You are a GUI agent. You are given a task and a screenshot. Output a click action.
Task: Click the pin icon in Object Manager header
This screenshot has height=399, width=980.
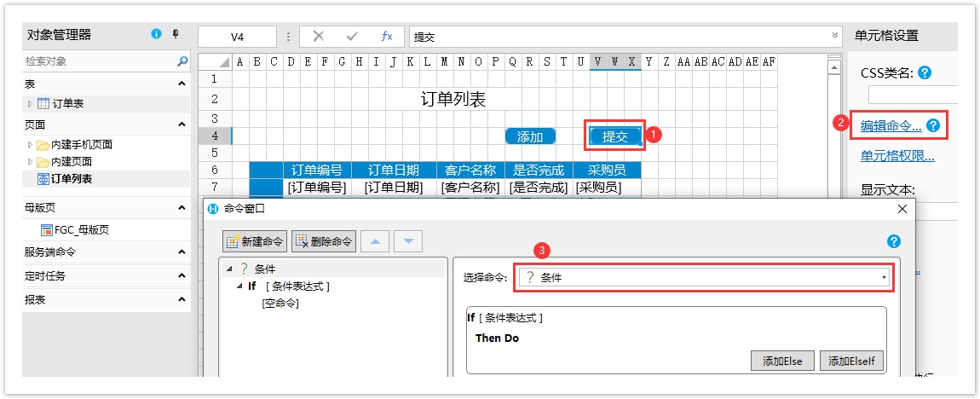(176, 34)
